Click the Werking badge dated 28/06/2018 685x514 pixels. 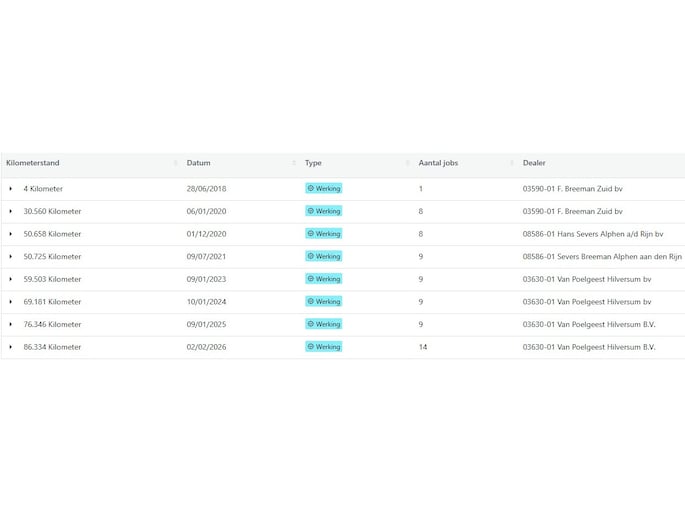(323, 189)
